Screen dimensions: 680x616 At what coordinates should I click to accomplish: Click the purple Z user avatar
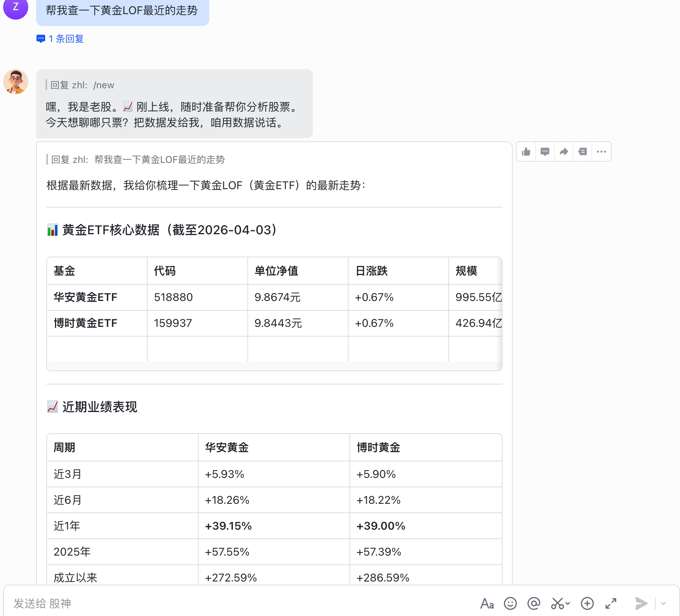[x=16, y=8]
